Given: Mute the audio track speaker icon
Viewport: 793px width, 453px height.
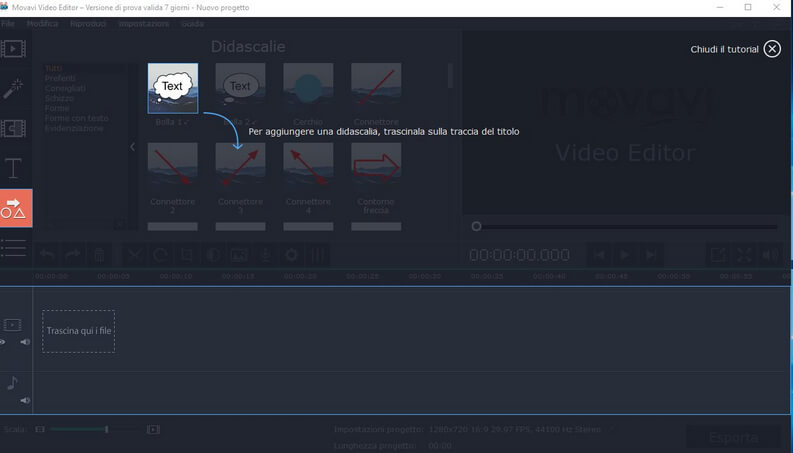Looking at the screenshot, I should point(25,400).
